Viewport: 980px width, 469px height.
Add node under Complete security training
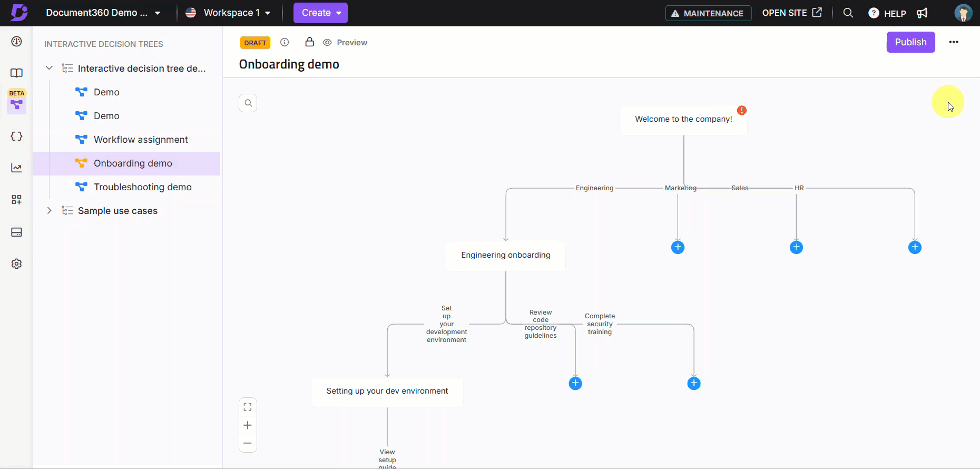pos(694,383)
